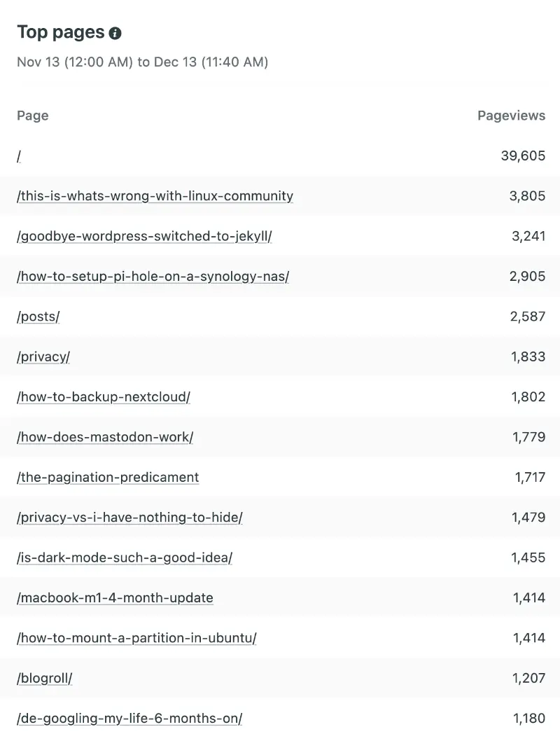Select the Top pages heading
Screen dimensions: 560x748
tap(60, 32)
